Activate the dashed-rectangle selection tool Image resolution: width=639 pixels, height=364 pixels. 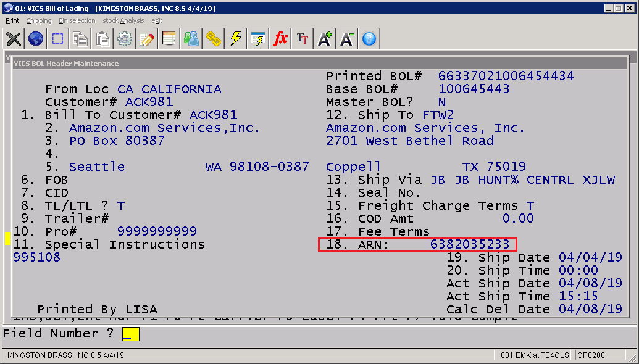click(x=58, y=39)
